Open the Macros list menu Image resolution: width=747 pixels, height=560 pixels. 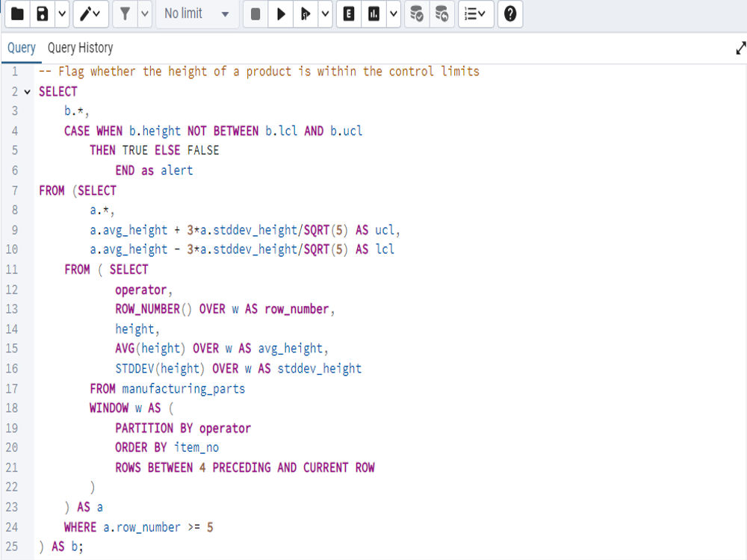[x=475, y=13]
